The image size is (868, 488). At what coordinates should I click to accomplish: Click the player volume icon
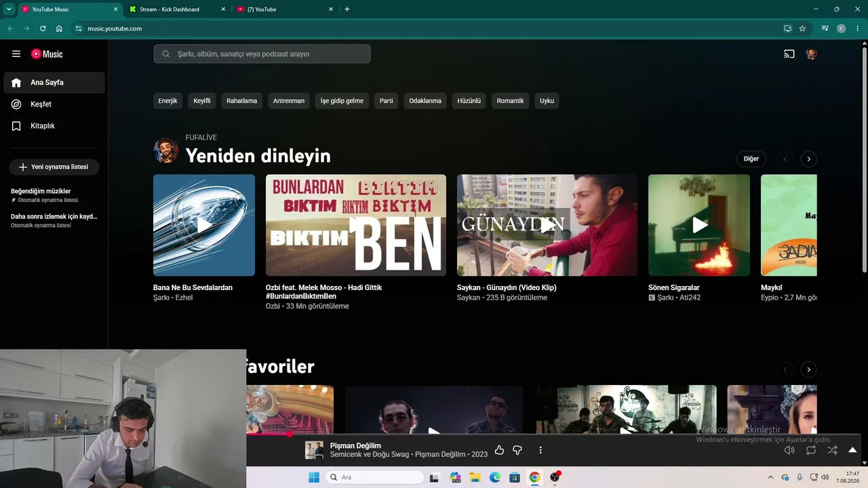tap(789, 450)
